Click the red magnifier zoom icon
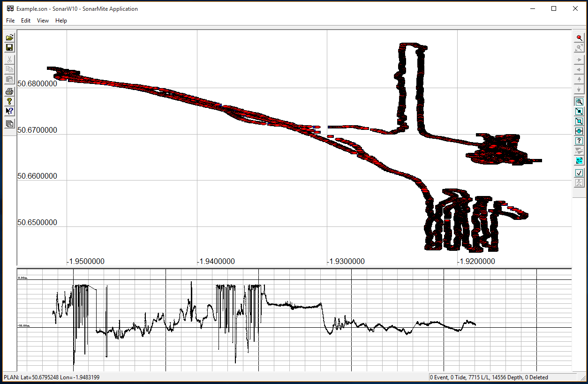 coord(579,38)
